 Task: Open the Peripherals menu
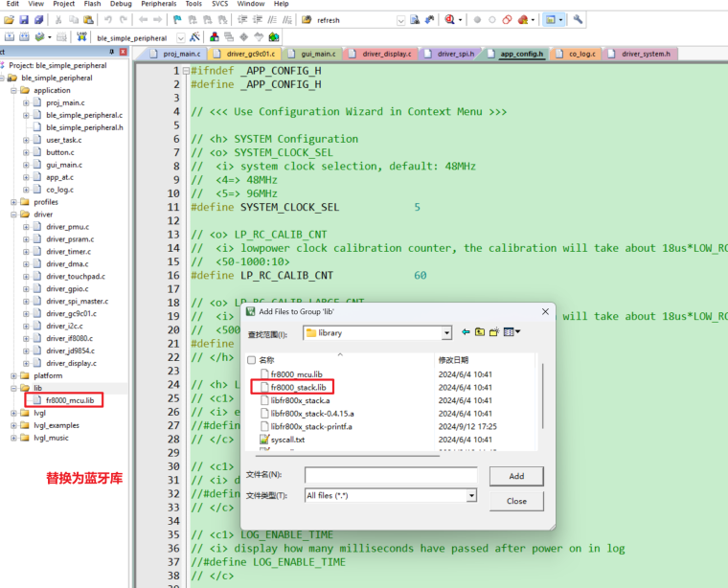(x=159, y=4)
